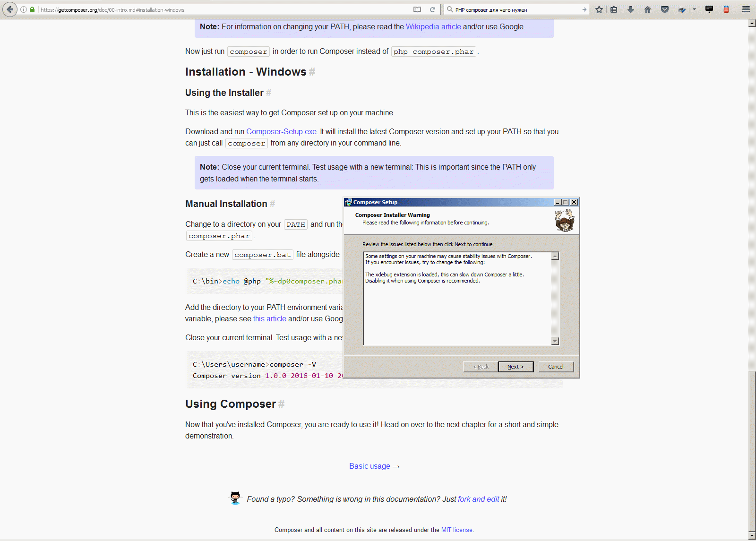This screenshot has width=756, height=541.
Task: Open the downloads panel
Action: [x=631, y=9]
